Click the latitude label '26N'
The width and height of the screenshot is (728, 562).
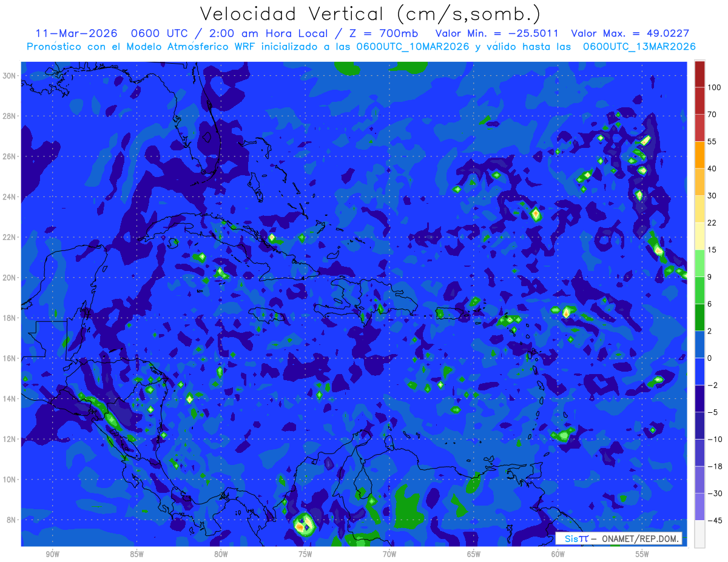pos(9,156)
